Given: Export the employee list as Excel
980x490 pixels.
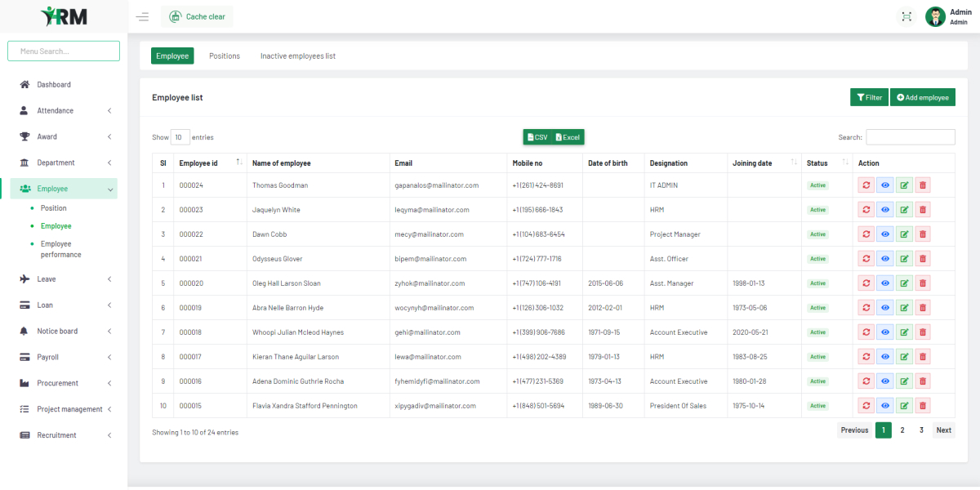Looking at the screenshot, I should (567, 136).
